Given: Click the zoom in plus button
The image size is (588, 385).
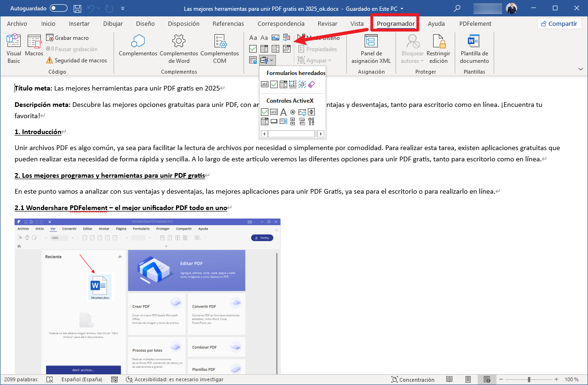Looking at the screenshot, I should [x=557, y=379].
